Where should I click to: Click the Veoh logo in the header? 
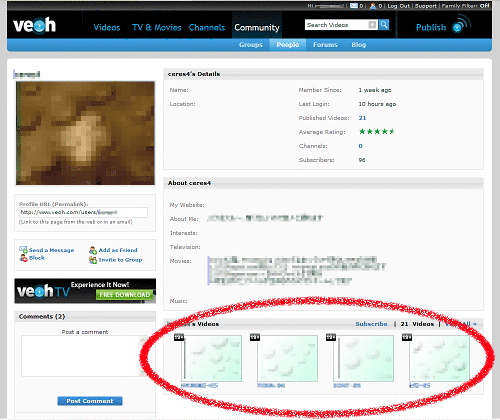coord(34,25)
